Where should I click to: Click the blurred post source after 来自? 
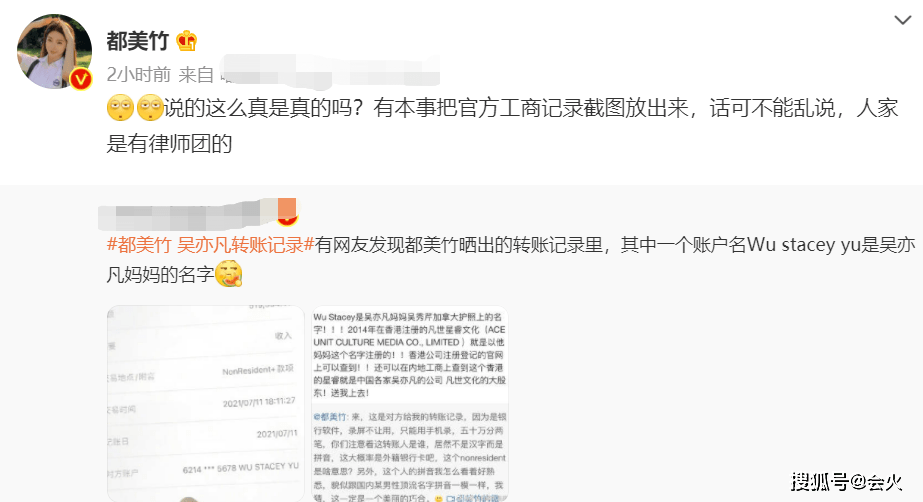[330, 71]
